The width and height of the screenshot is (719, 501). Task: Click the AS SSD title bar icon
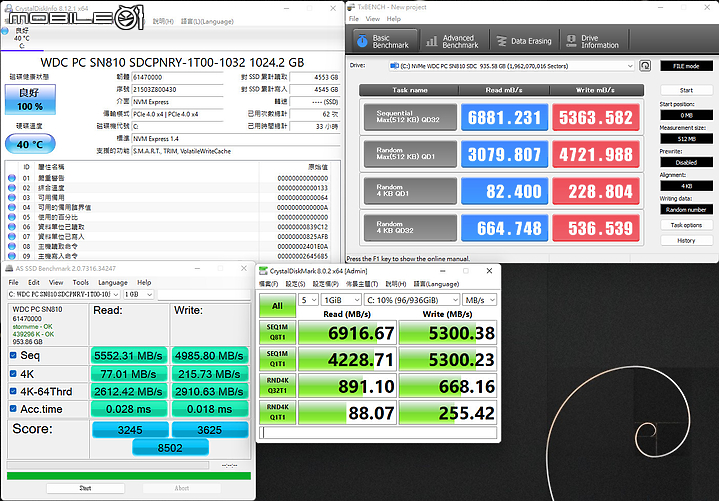click(x=9, y=268)
